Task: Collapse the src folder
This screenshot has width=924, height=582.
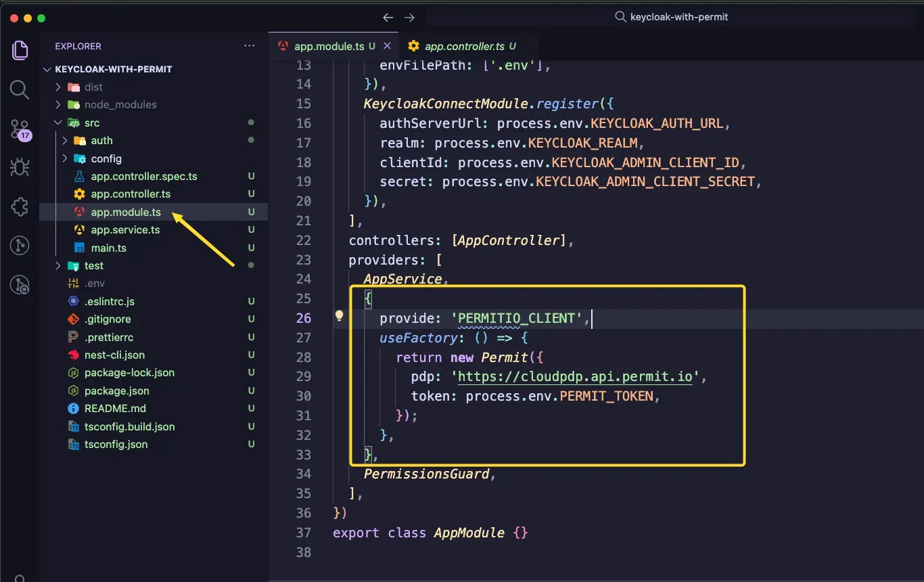Action: tap(92, 122)
